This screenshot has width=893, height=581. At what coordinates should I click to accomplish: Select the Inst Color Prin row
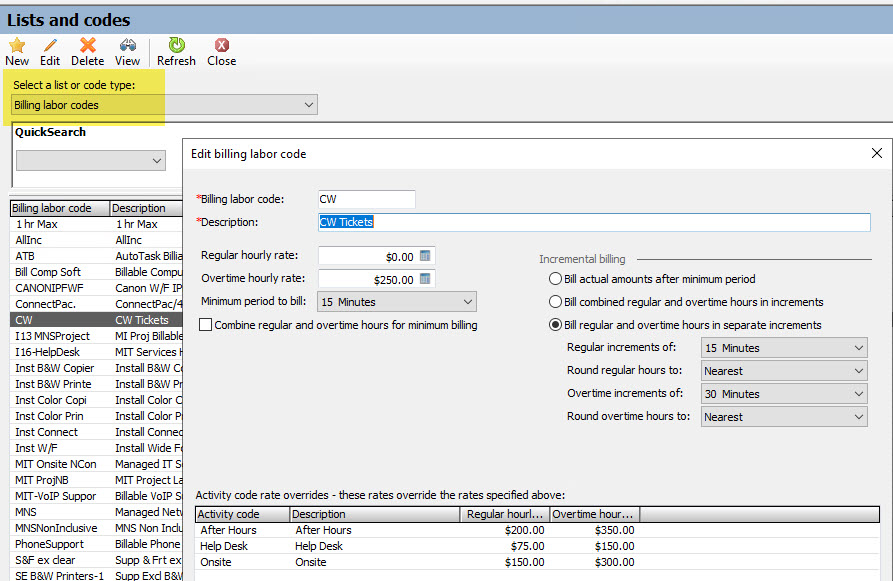(97, 416)
